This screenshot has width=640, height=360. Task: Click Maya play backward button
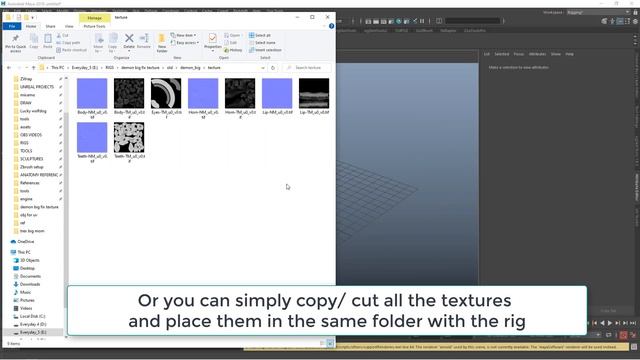[x=602, y=323]
